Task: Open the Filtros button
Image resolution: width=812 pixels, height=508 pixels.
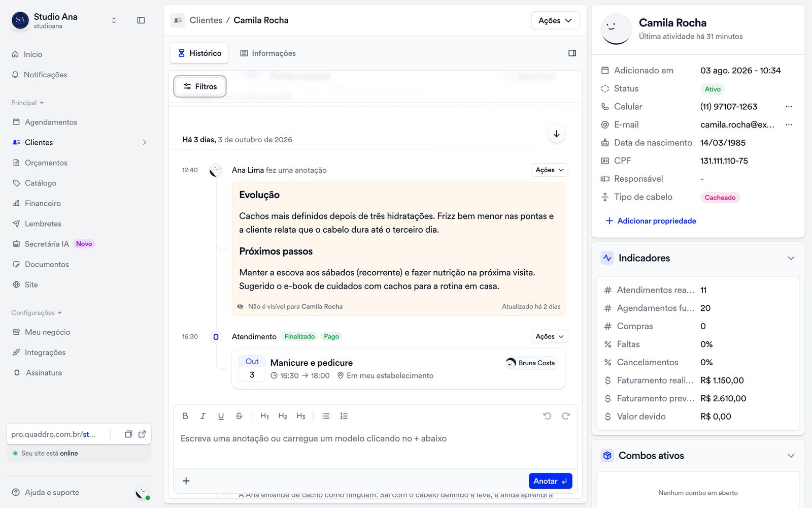Action: pyautogui.click(x=200, y=86)
